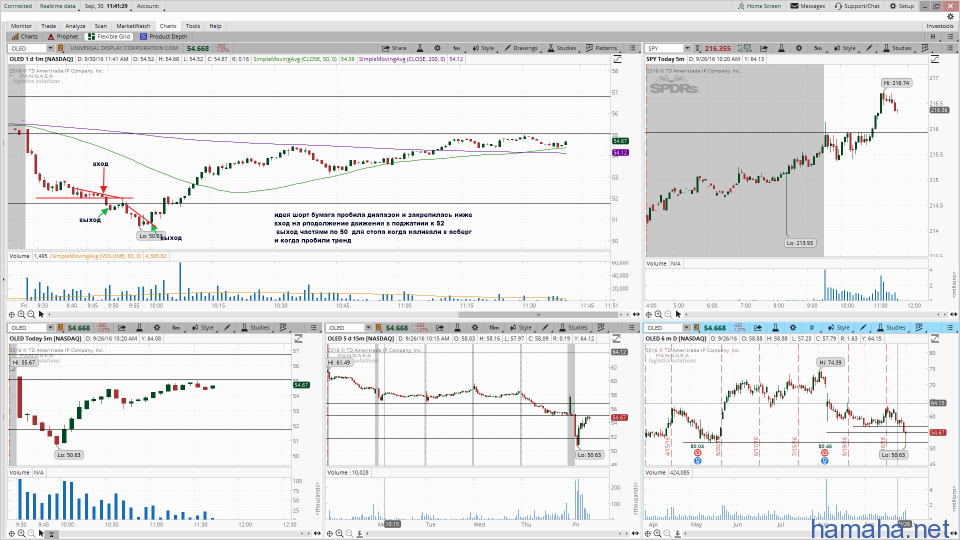Open the Trade tab

pyautogui.click(x=48, y=26)
